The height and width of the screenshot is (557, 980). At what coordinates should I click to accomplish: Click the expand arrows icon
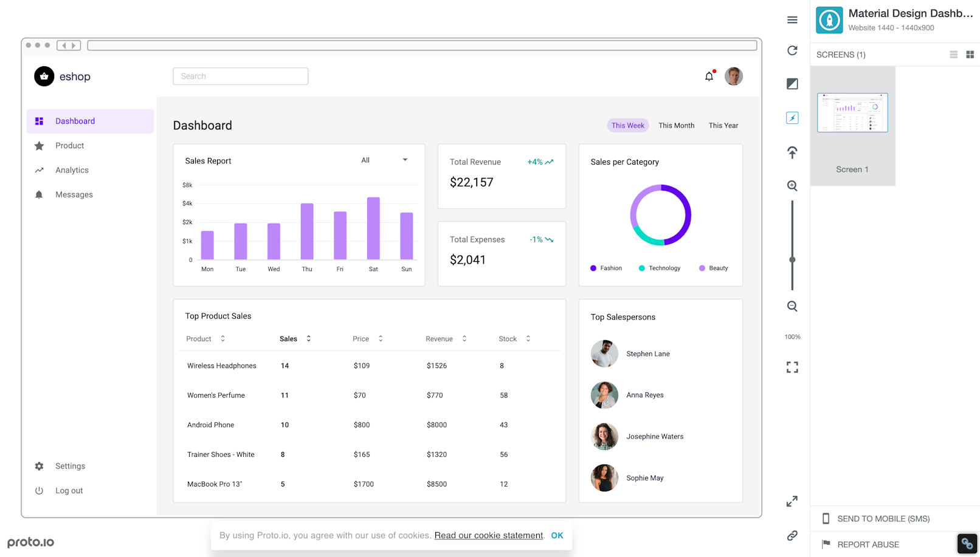pos(792,501)
